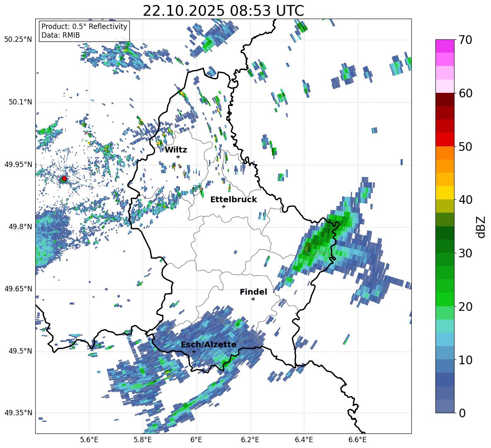Click the colorbar tick label 10

coord(465,360)
